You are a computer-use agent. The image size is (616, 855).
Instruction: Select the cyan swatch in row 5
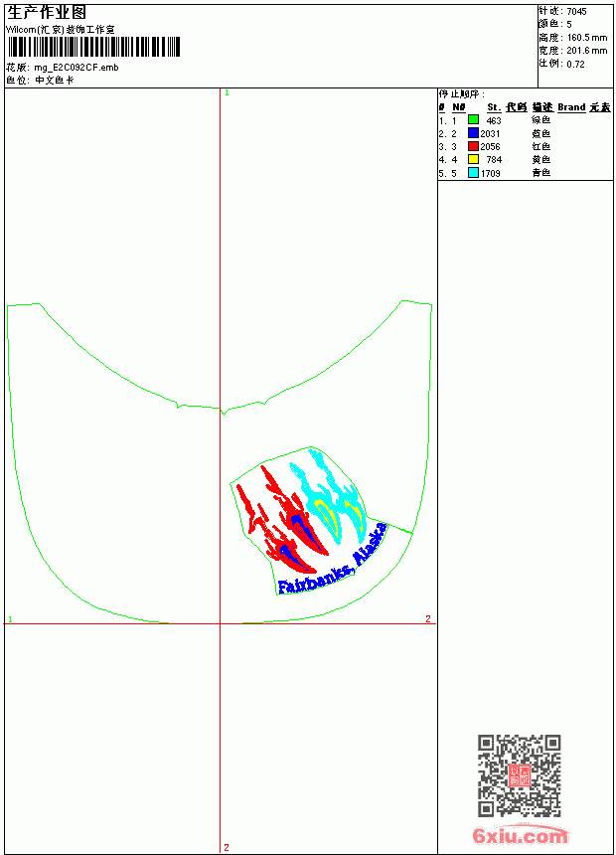473,173
